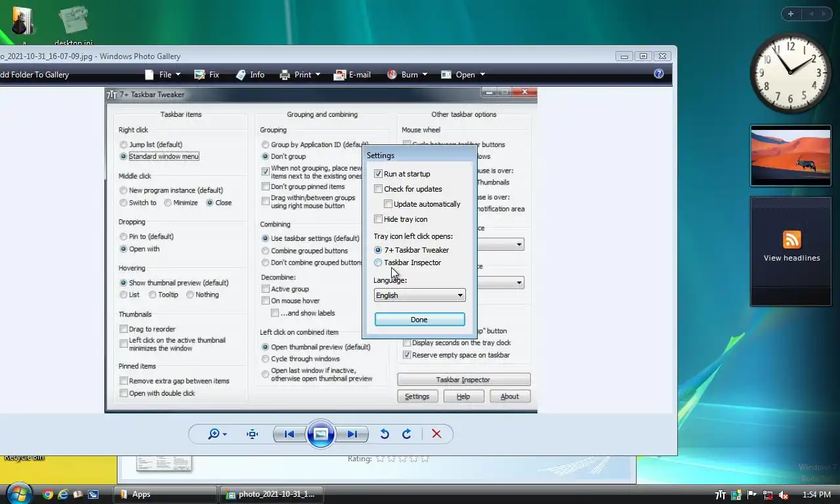The width and height of the screenshot is (840, 504).
Task: Click the RSS feed icon in the headlines gadget
Action: pos(791,239)
